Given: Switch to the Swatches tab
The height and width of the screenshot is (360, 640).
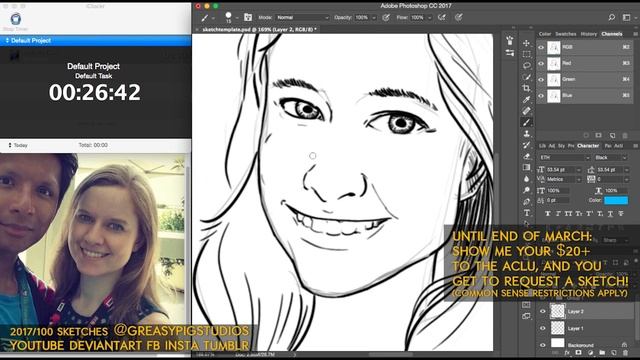Looking at the screenshot, I should (x=566, y=34).
